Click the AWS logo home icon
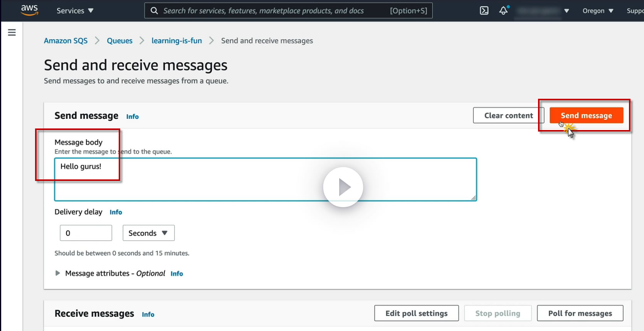Image resolution: width=644 pixels, height=331 pixels. pos(29,10)
